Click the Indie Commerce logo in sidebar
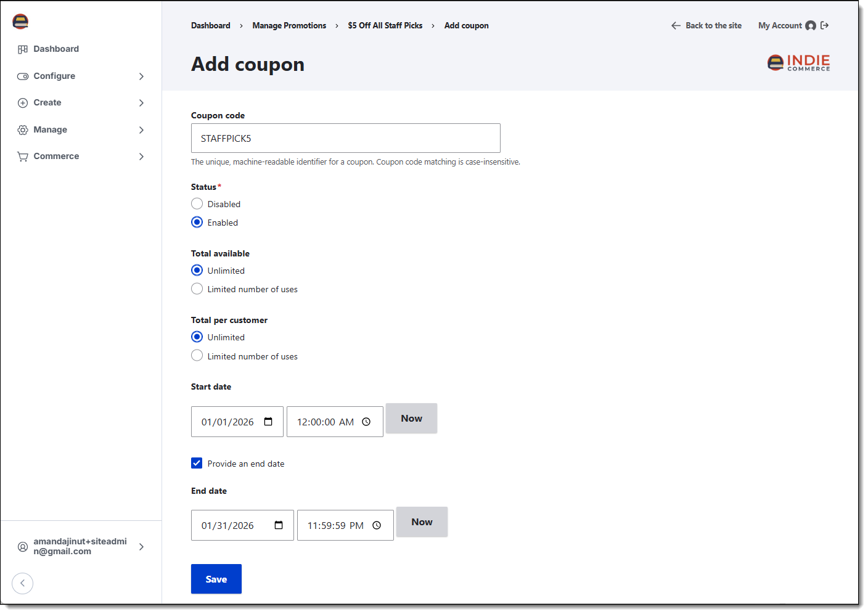 20,22
